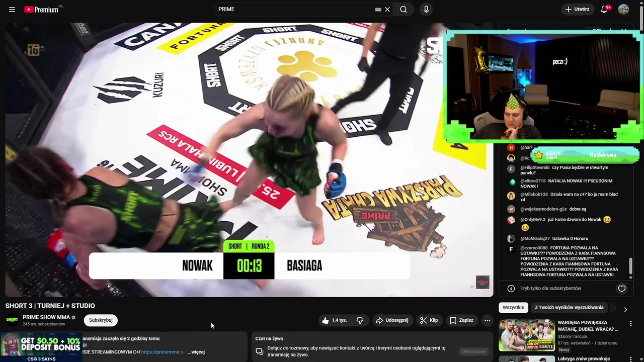Open the CSG Skins deposit bonus ad
This screenshot has width=644, height=362.
(x=41, y=347)
